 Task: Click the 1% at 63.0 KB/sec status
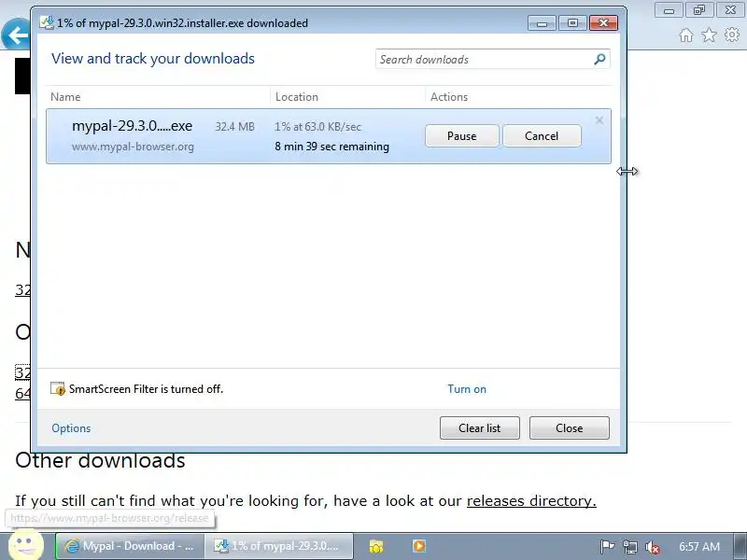pyautogui.click(x=317, y=127)
